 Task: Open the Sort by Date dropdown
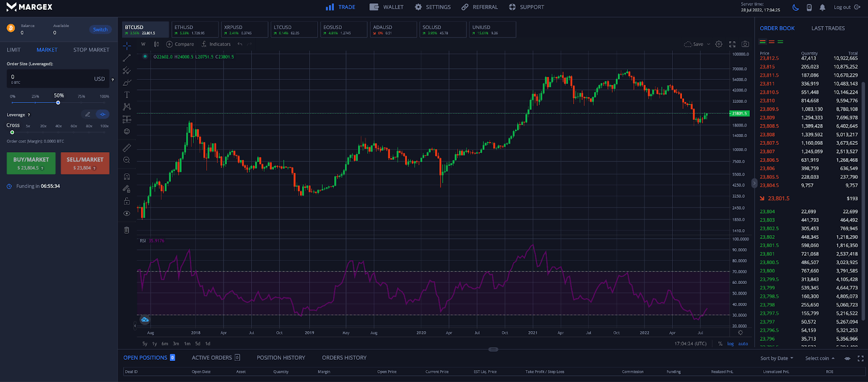click(x=776, y=358)
